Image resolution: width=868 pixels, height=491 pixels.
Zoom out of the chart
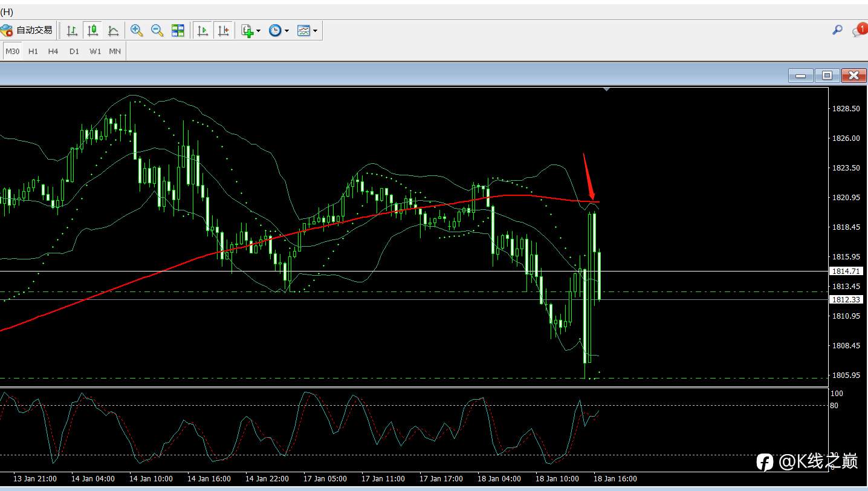157,30
